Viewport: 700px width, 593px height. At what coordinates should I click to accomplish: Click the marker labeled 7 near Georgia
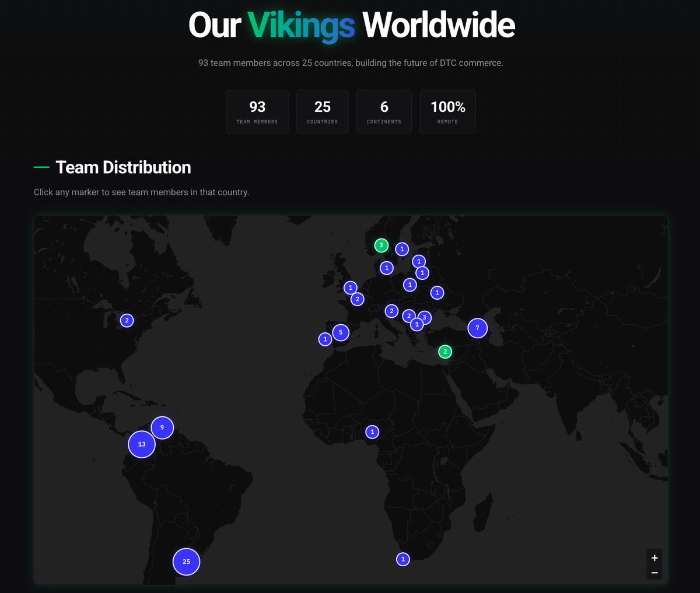[477, 328]
